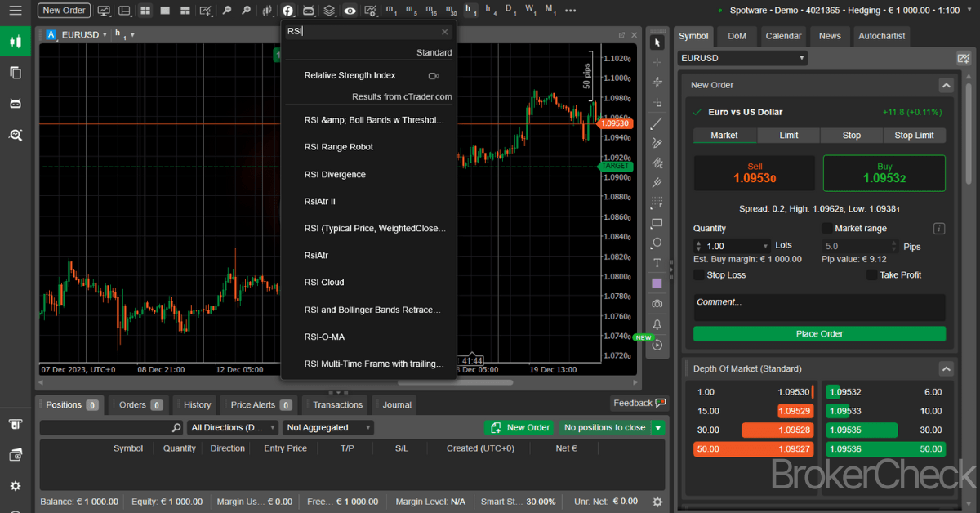Collapse the Depth Of Market panel
980x513 pixels.
click(x=946, y=368)
